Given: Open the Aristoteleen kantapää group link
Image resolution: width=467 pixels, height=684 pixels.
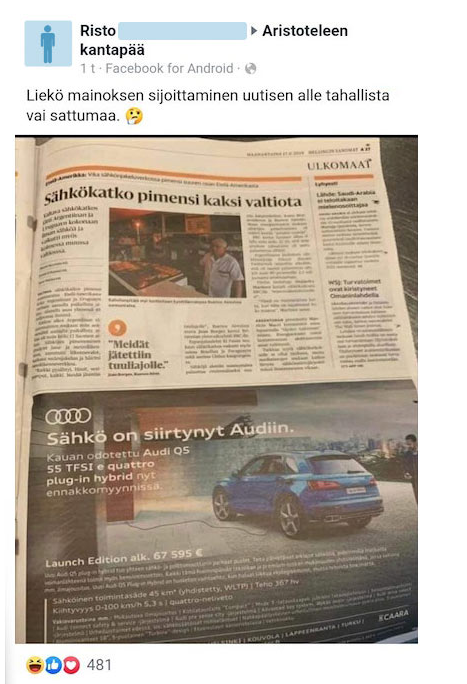Looking at the screenshot, I should pos(214,40).
